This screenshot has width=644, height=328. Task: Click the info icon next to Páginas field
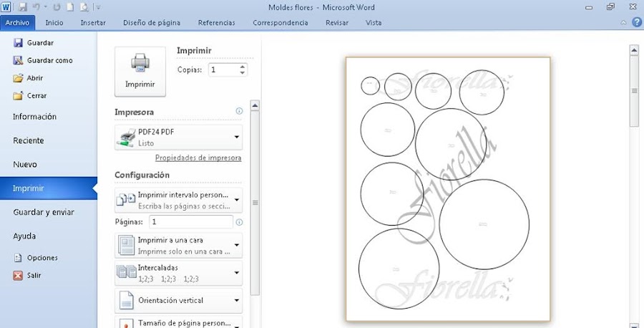pyautogui.click(x=239, y=222)
